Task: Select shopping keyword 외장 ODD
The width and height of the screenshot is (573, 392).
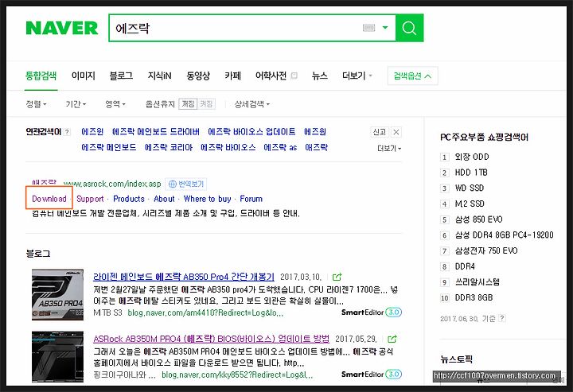Action: tap(472, 157)
